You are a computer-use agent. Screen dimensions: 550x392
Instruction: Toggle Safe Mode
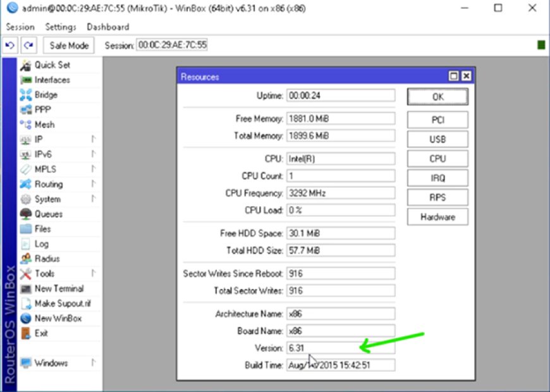(x=69, y=46)
